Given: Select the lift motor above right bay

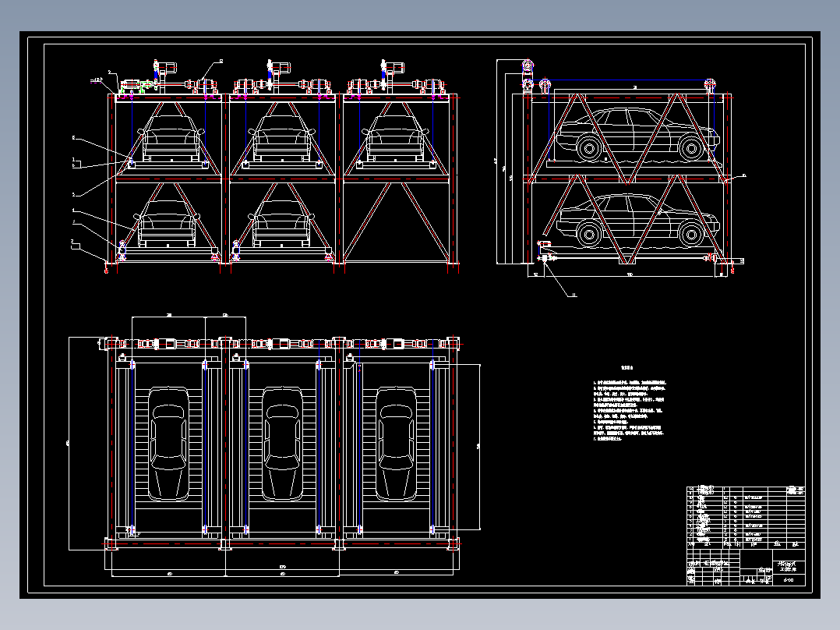Looking at the screenshot, I should [x=394, y=69].
